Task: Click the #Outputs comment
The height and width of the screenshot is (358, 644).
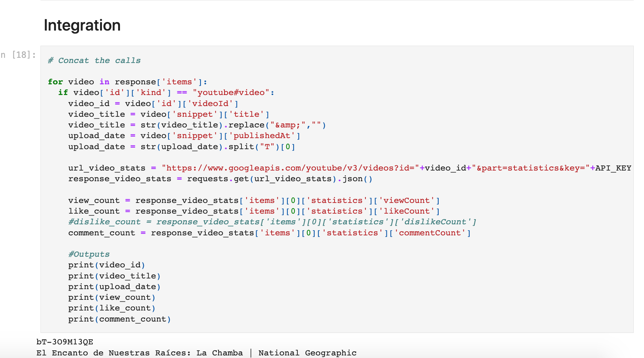Action: click(x=89, y=254)
